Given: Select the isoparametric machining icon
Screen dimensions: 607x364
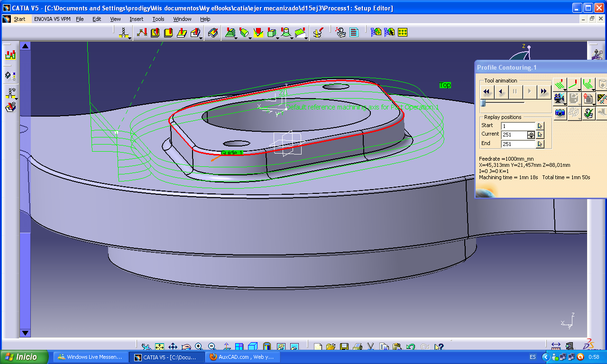Looking at the screenshot, I should pos(300,32).
